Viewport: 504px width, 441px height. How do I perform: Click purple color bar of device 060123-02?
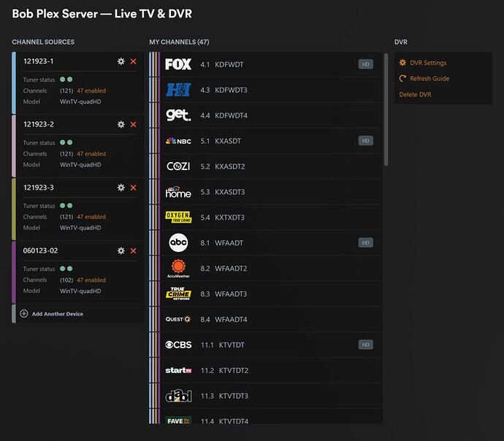pos(14,272)
